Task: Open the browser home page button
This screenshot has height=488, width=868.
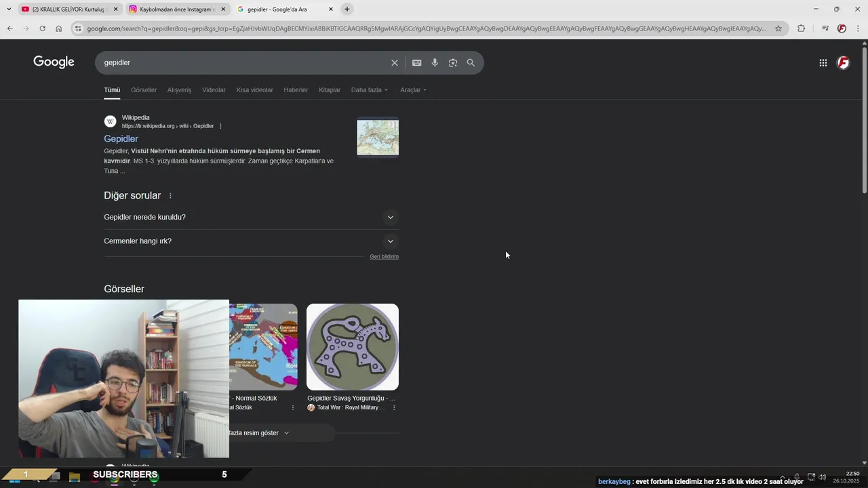Action: [x=58, y=28]
